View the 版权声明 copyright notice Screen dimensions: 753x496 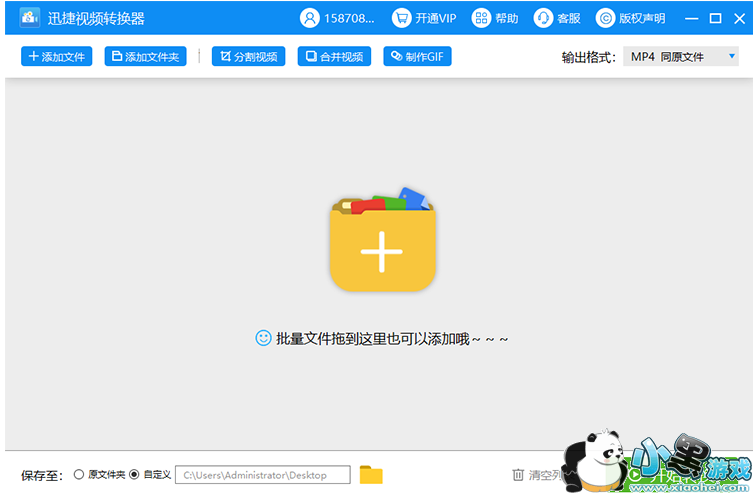[631, 18]
